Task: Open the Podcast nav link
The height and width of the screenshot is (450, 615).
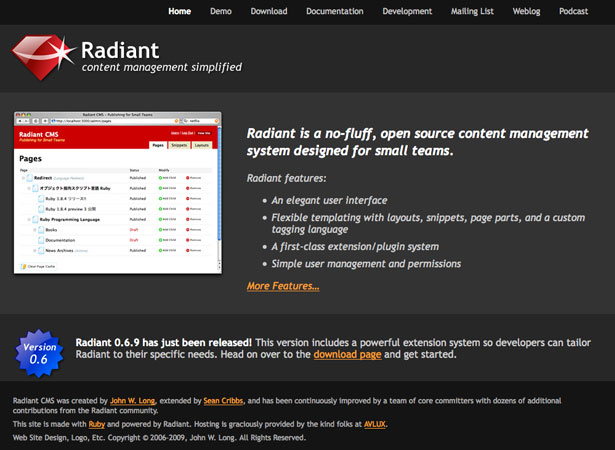Action: click(x=573, y=11)
